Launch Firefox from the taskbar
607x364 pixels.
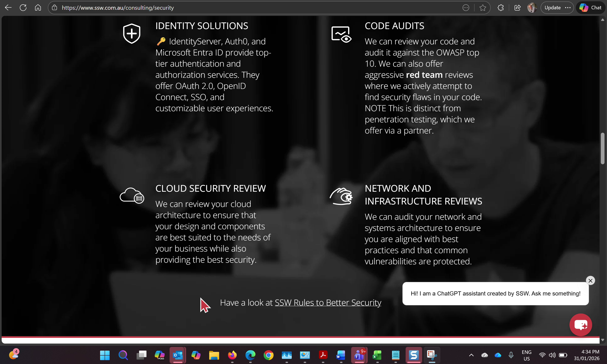click(x=232, y=355)
